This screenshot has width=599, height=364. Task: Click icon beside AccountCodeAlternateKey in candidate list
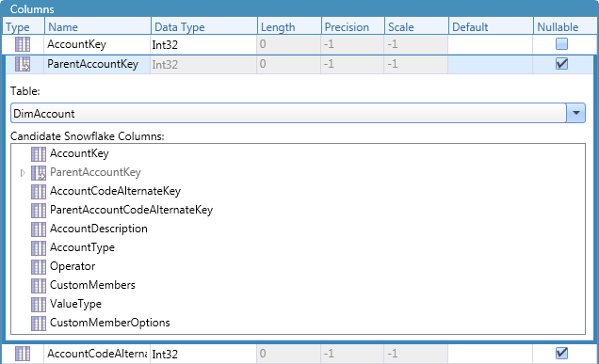coord(39,191)
